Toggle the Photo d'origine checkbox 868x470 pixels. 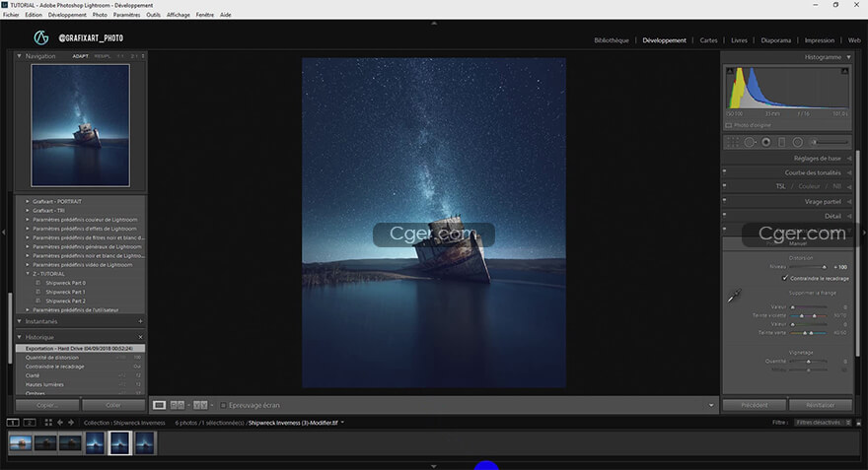tap(729, 125)
